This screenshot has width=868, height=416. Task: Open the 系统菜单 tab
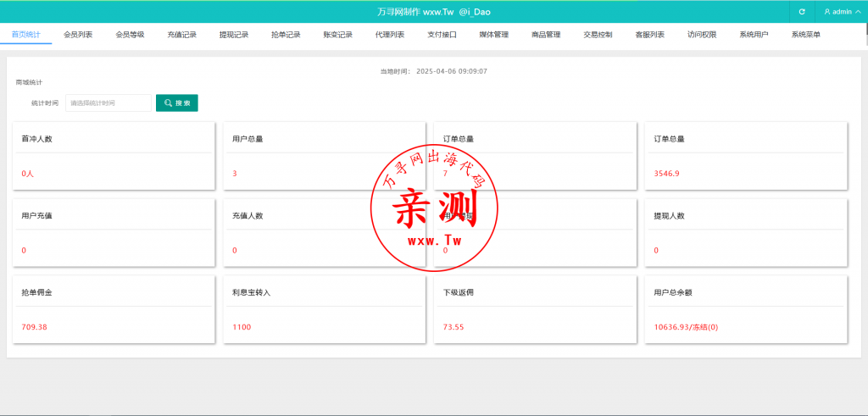(x=806, y=34)
